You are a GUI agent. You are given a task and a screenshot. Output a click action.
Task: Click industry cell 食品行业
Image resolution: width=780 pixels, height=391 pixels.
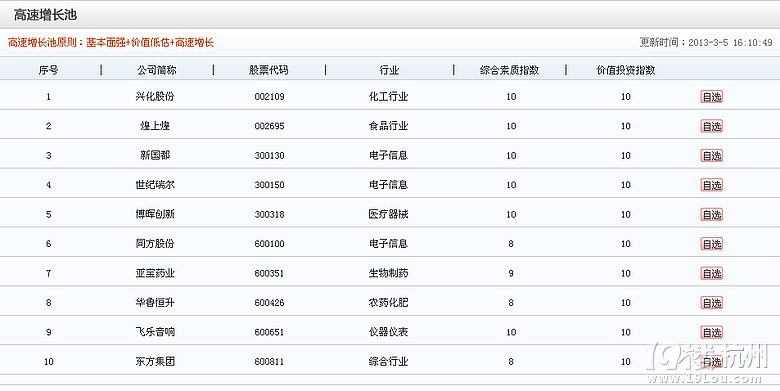click(x=389, y=126)
